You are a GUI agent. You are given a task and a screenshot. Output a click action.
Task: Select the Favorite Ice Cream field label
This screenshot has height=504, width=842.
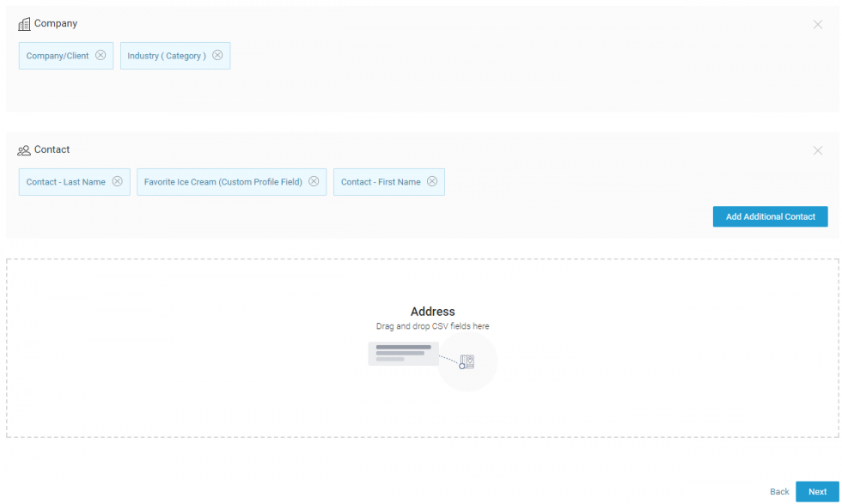pyautogui.click(x=223, y=182)
